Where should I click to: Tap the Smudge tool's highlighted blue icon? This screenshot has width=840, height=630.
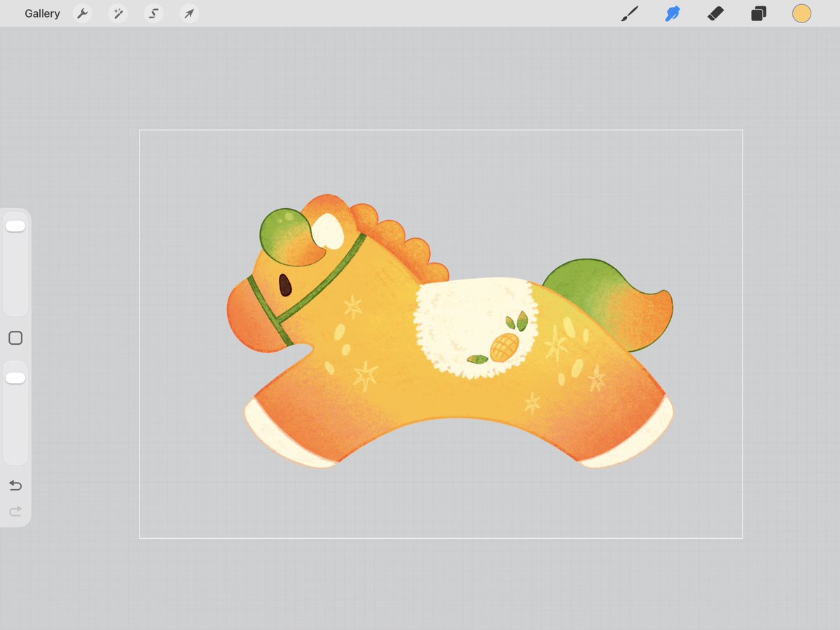coord(672,13)
